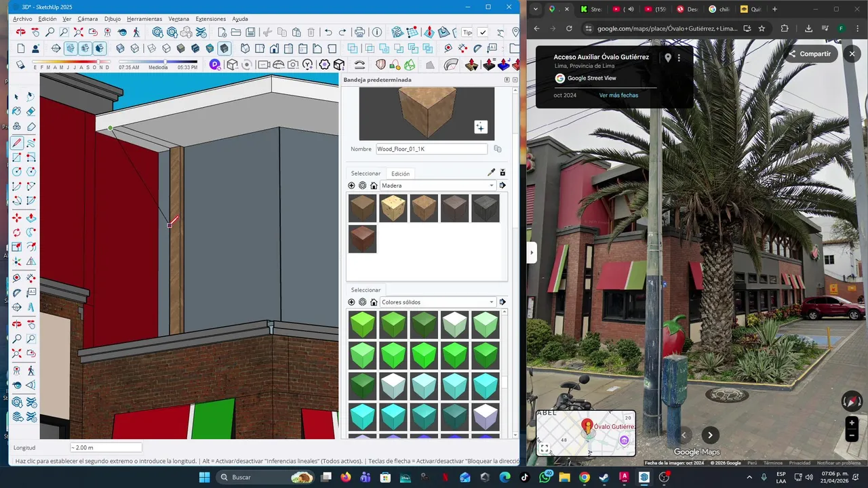Click the Outer Shell solid tool icon
Viewport: 868px width, 488px height.
(x=353, y=48)
